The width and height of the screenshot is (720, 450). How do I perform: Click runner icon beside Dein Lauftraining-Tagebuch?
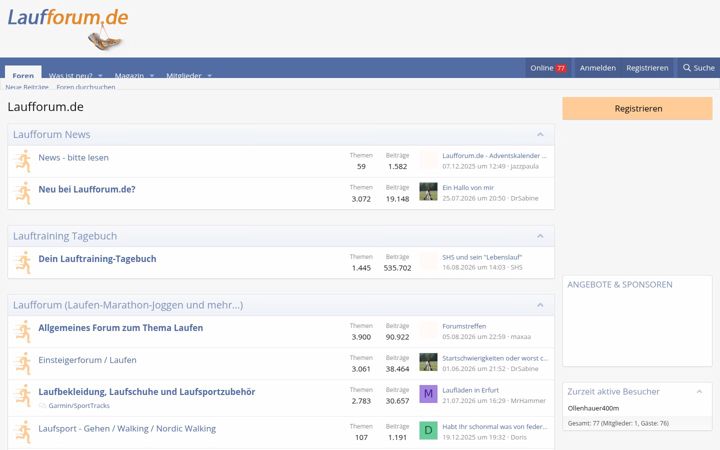[x=23, y=263]
